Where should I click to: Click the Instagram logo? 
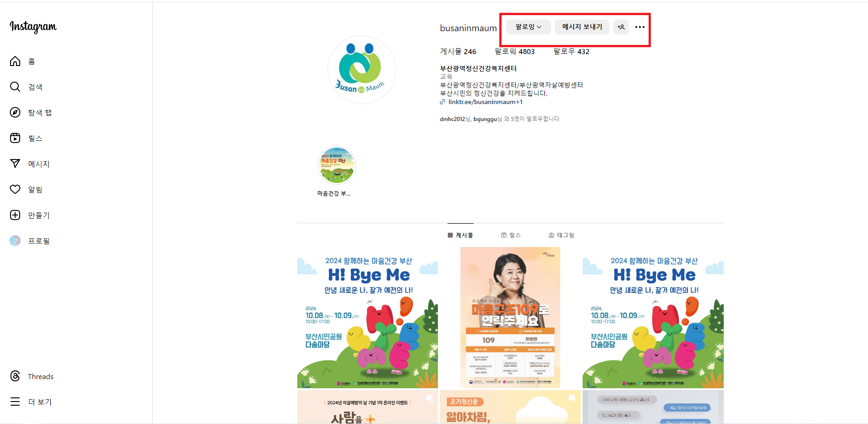pyautogui.click(x=33, y=27)
